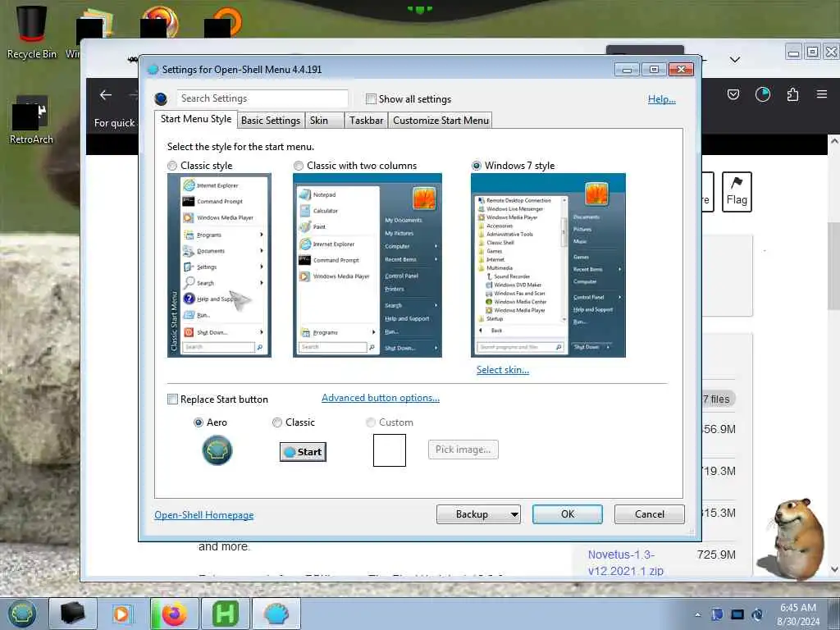The image size is (840, 630).
Task: Select the Aero button radio option
Action: pos(199,422)
